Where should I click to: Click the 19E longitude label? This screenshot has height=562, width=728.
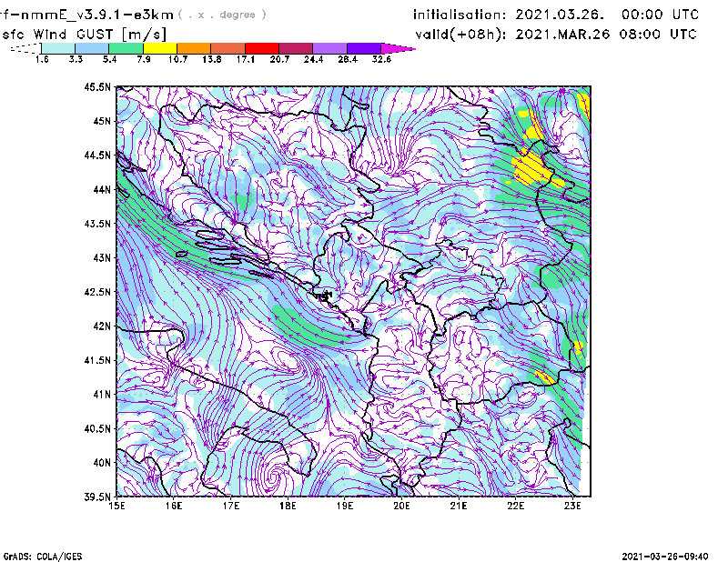click(x=345, y=506)
